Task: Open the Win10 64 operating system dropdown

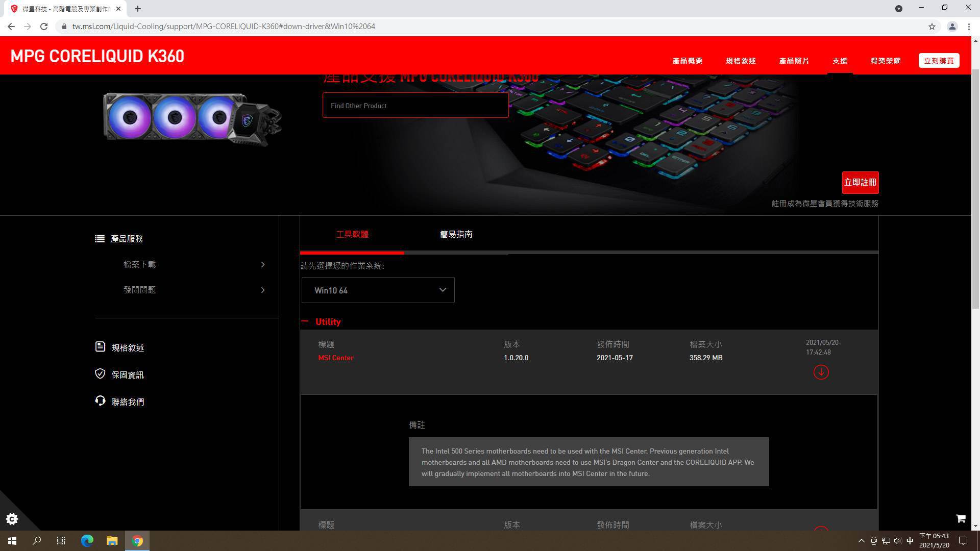Action: 378,290
